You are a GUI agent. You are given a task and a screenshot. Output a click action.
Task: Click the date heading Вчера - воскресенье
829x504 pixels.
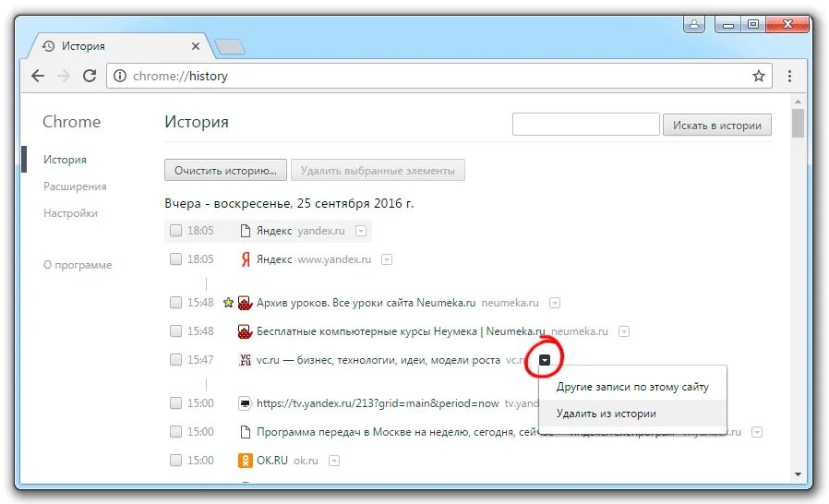point(289,203)
